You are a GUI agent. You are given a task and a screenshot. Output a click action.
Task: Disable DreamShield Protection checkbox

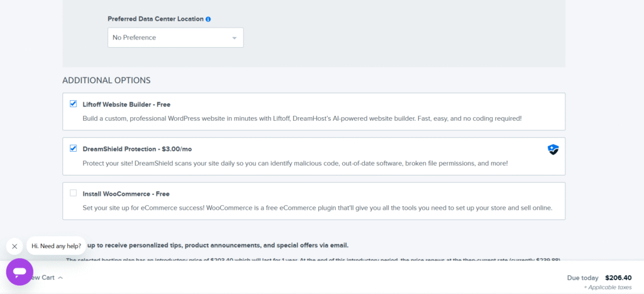point(74,149)
